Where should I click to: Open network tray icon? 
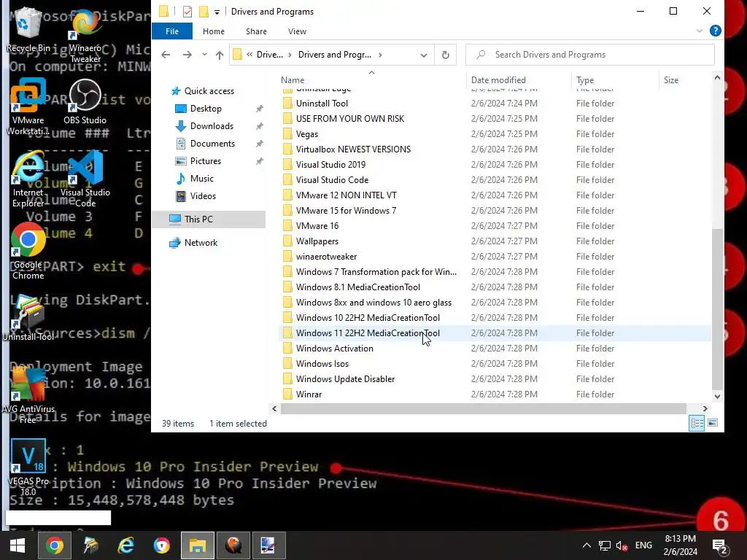pyautogui.click(x=605, y=545)
